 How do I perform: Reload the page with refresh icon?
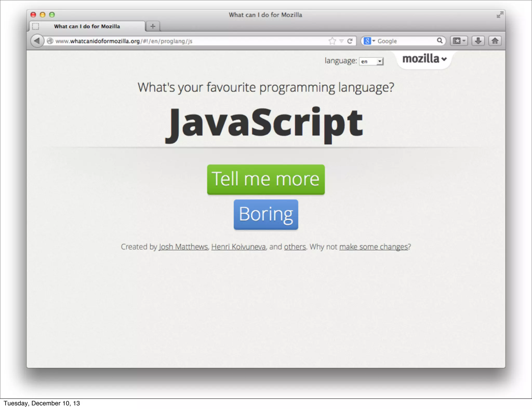[350, 41]
